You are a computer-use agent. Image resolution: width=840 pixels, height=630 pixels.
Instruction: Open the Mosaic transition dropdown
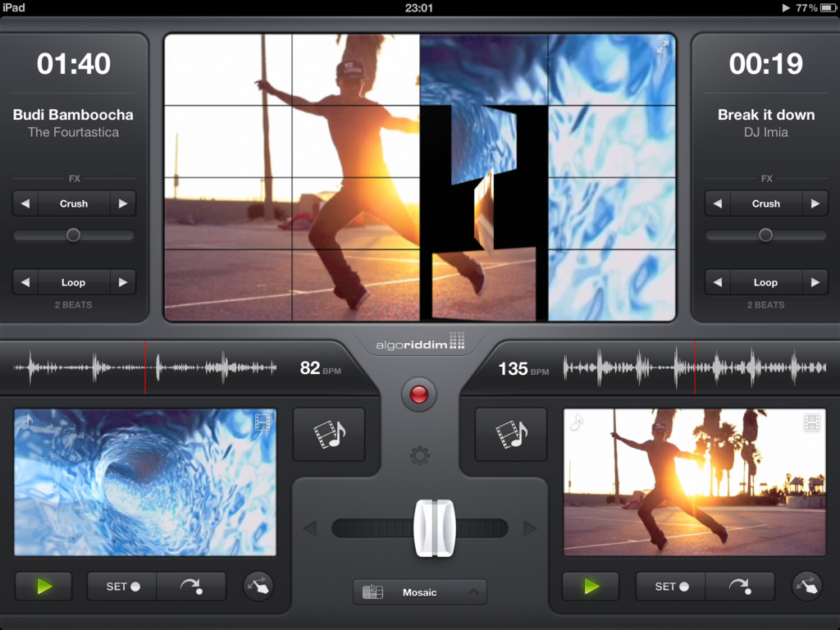tap(419, 592)
